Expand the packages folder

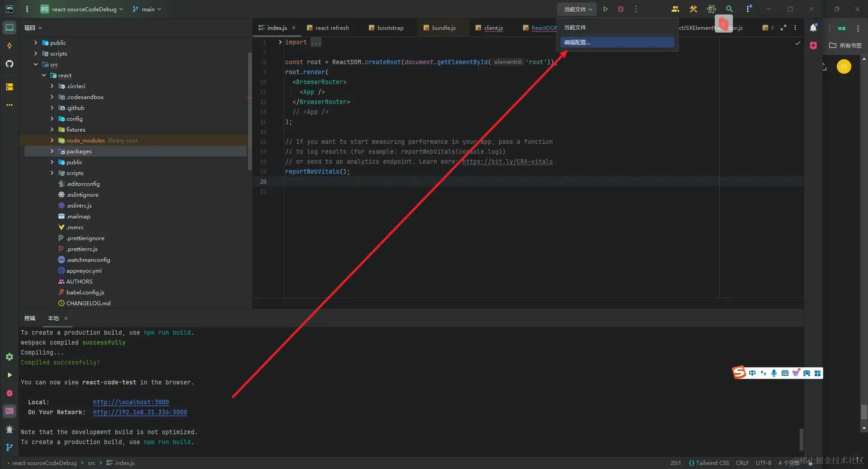[x=52, y=152]
